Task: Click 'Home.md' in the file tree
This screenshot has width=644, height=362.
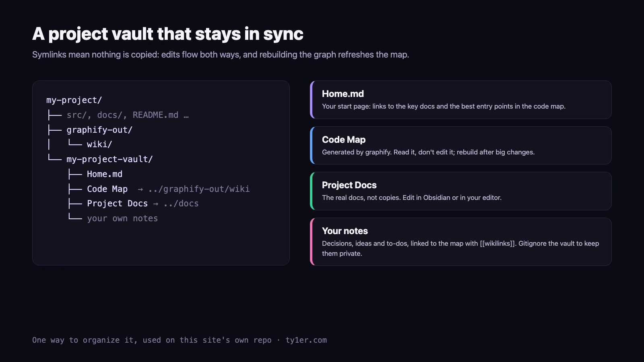Action: click(105, 174)
